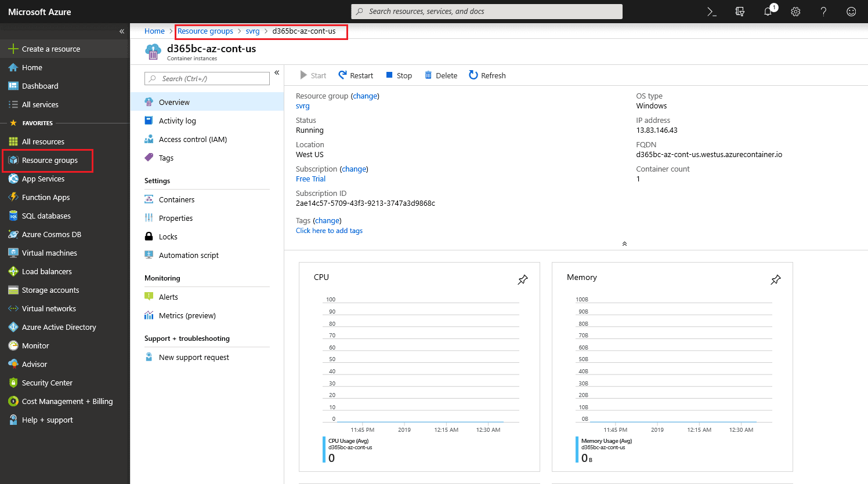
Task: Open the directory and subscription filter icon
Action: (x=740, y=12)
